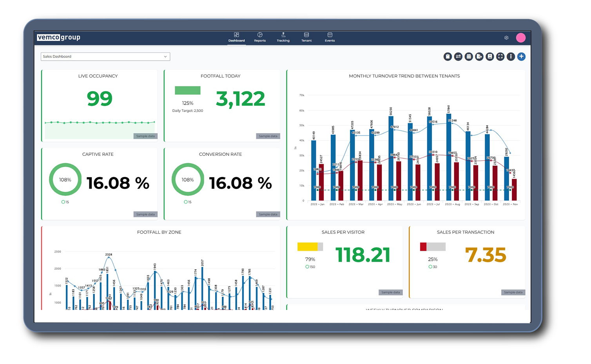Open the calendar date picker icon
The image size is (591, 364).
(x=469, y=56)
